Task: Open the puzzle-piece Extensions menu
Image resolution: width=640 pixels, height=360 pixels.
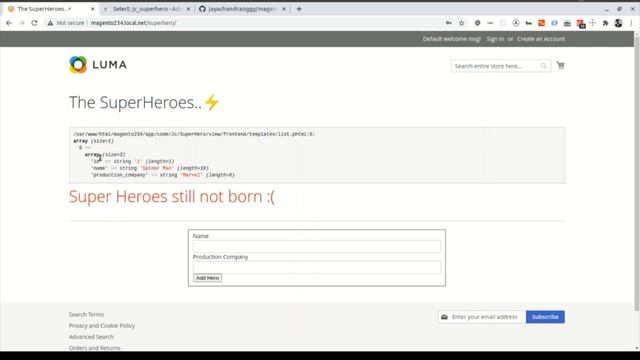Action: (x=605, y=23)
